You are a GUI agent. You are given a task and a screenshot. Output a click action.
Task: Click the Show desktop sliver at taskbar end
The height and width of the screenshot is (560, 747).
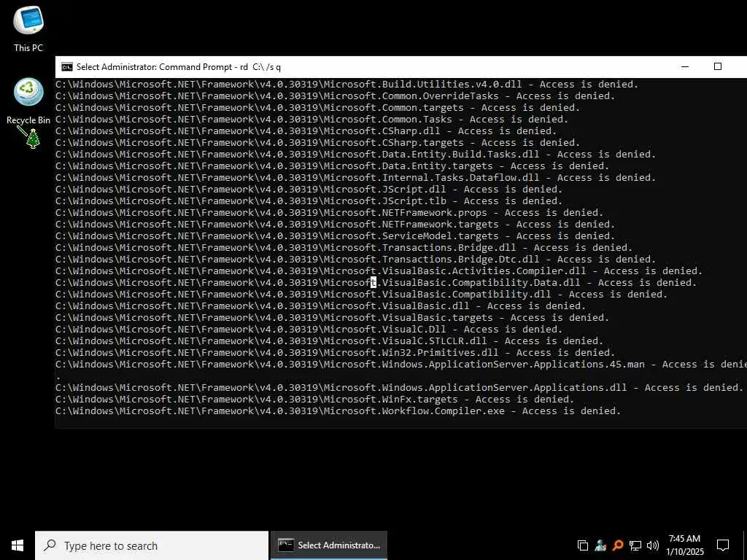pyautogui.click(x=745, y=545)
